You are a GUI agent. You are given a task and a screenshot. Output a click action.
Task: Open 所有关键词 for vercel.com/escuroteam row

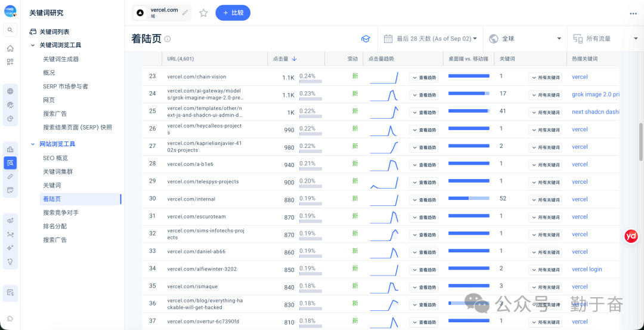pos(545,217)
